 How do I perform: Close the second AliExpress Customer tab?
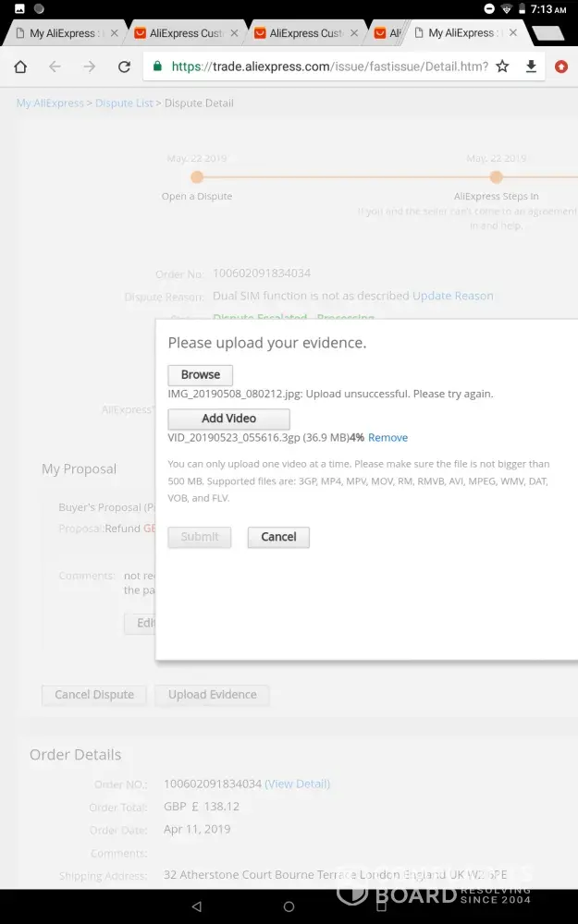[x=354, y=33]
